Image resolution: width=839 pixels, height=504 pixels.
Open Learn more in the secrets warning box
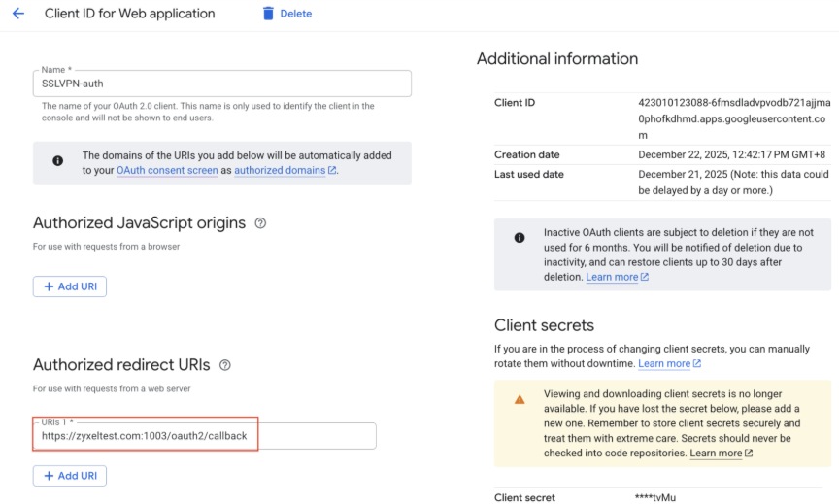coord(716,453)
